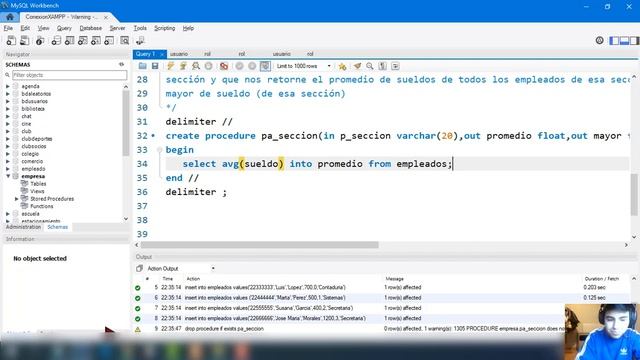Open the Scripting menu
Screen dimensions: 640x360
click(x=164, y=28)
